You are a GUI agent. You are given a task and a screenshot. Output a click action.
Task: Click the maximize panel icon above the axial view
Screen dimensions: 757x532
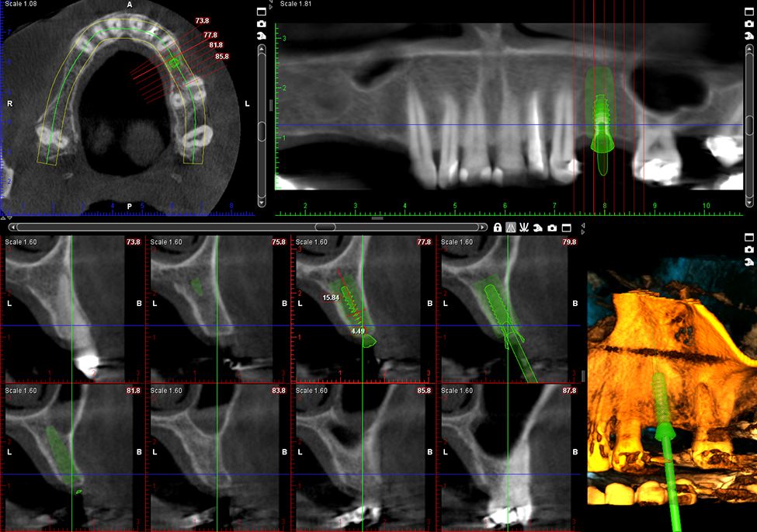pos(262,12)
